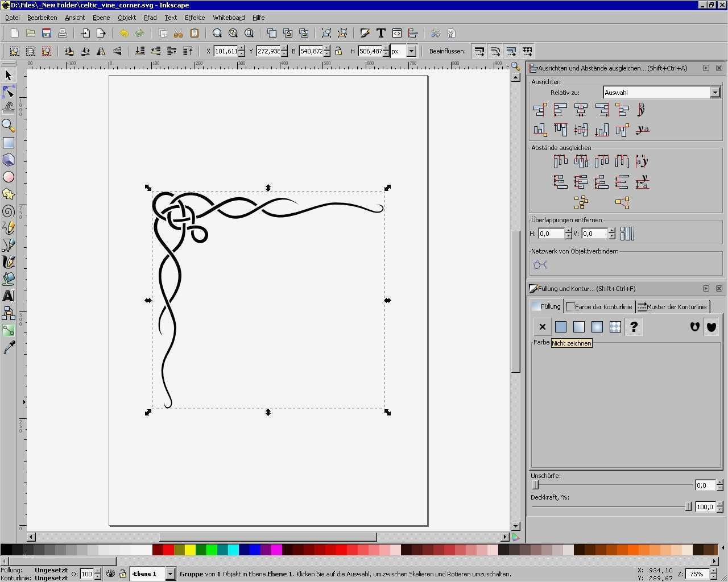Toggle the width/height ratio lock

(x=338, y=51)
